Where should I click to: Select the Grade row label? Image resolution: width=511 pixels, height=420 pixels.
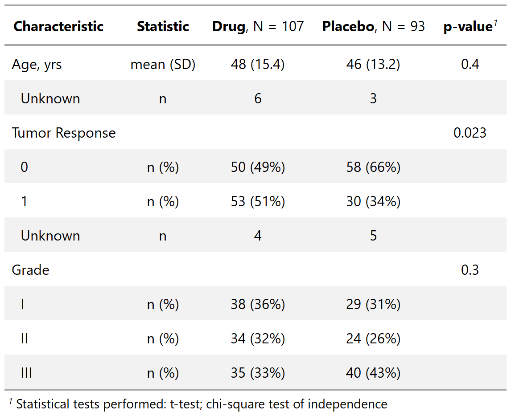coord(31,270)
